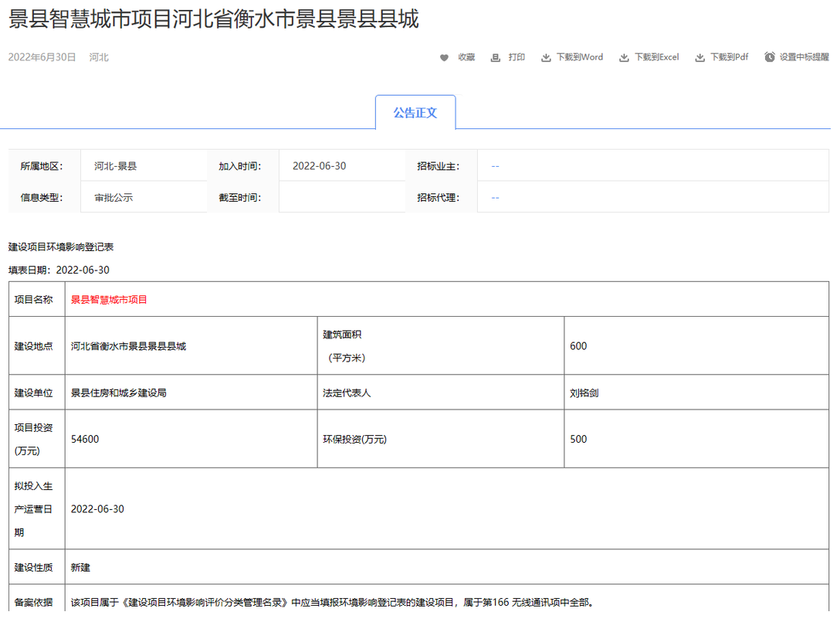Click the 招标代理: label
This screenshot has width=840, height=622.
click(x=439, y=198)
